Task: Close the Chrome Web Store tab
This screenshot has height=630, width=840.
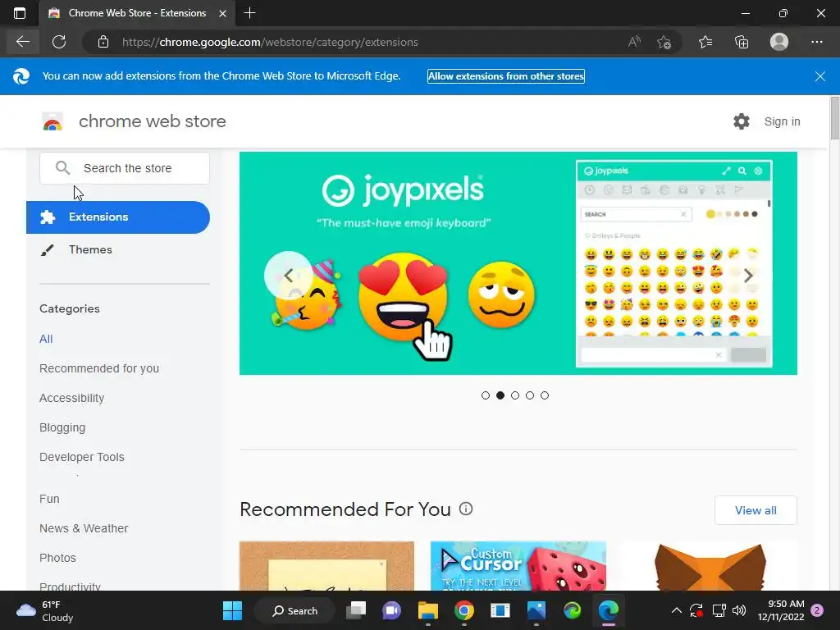Action: click(223, 13)
